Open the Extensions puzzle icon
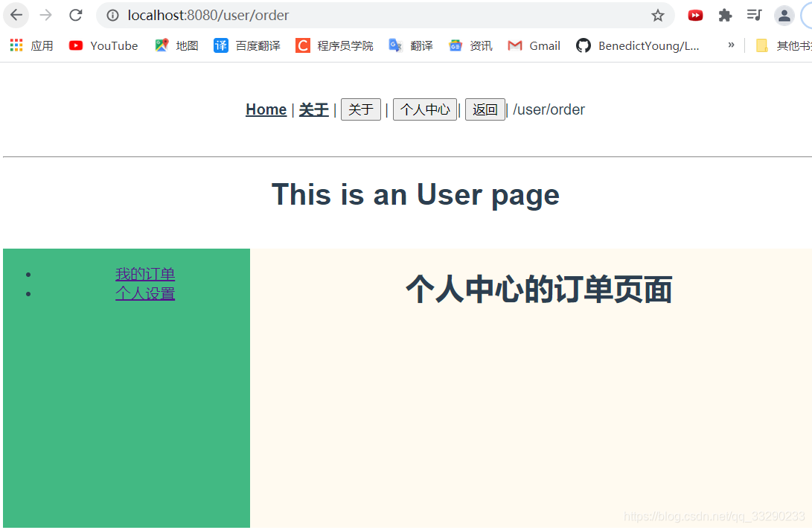812x530 pixels. (725, 16)
